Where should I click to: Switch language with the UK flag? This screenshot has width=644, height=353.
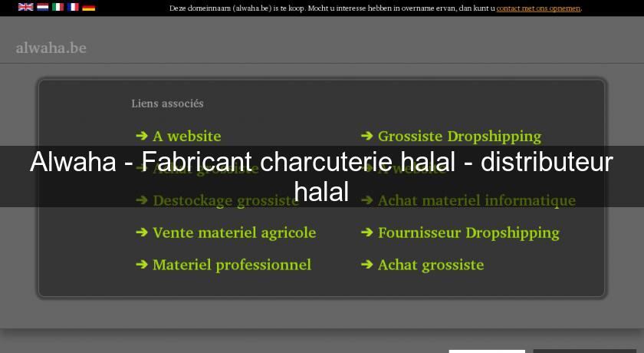(26, 7)
